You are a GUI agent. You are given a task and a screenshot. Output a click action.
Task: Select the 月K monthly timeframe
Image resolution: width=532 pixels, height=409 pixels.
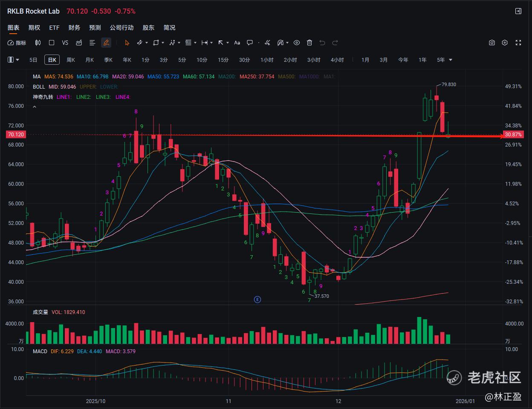[x=90, y=60]
